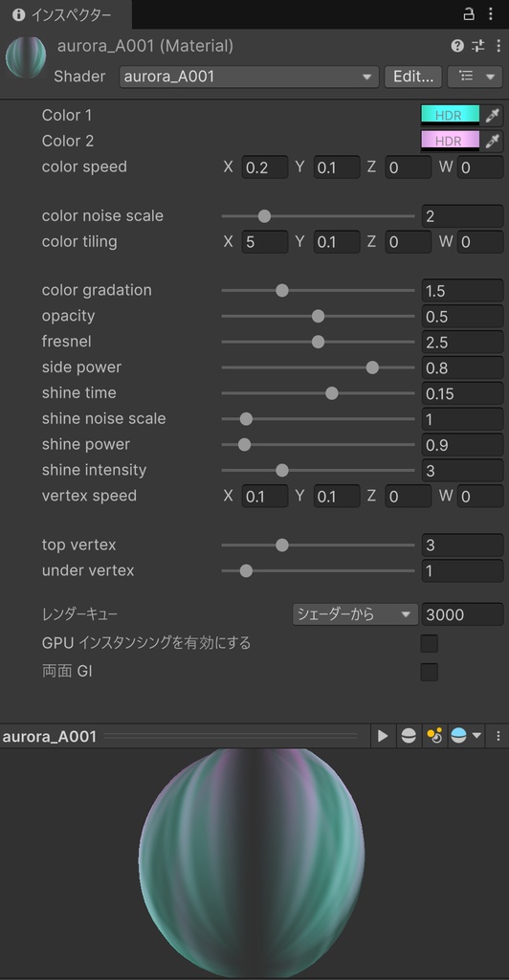Click the opacity slider handle

pyautogui.click(x=318, y=316)
